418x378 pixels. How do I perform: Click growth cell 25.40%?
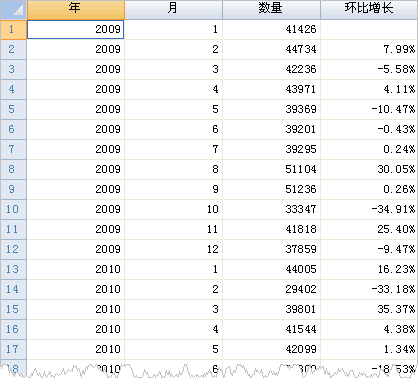point(369,230)
